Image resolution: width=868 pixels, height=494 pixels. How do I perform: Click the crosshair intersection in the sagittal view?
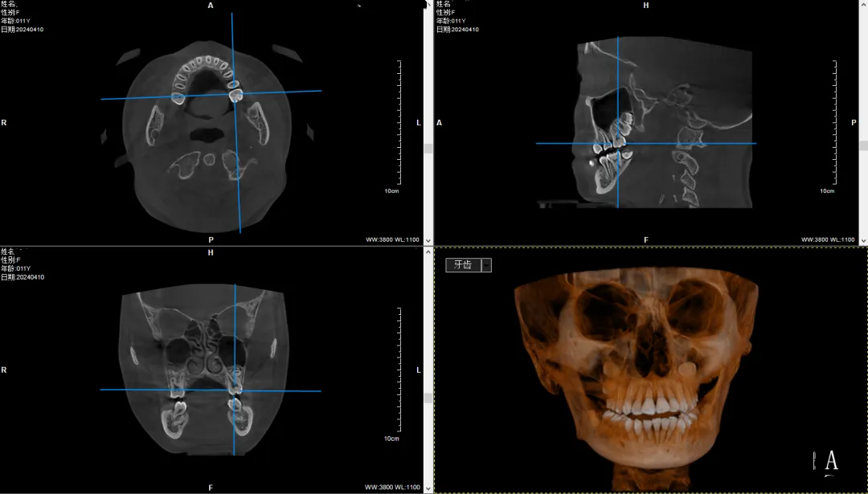pyautogui.click(x=618, y=143)
